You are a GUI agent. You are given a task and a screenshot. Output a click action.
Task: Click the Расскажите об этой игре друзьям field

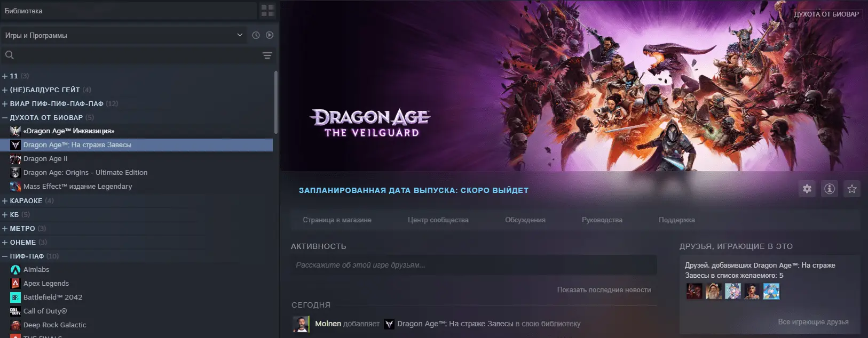(474, 265)
